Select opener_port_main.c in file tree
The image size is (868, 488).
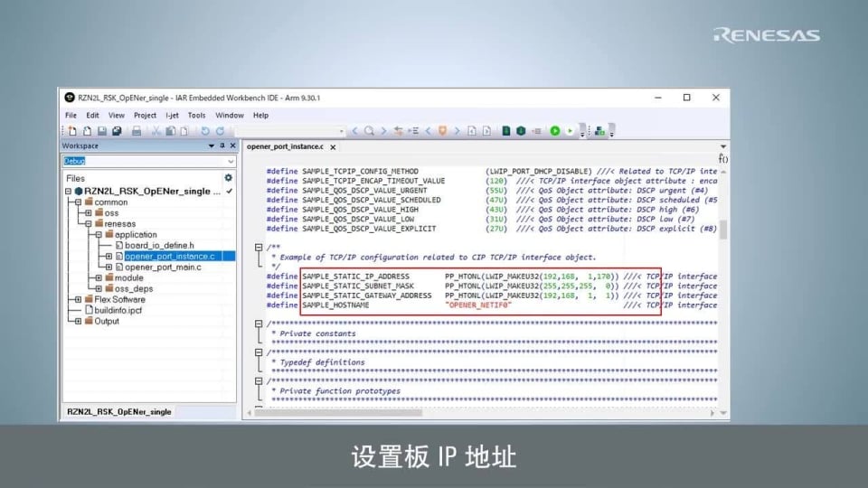click(x=163, y=267)
